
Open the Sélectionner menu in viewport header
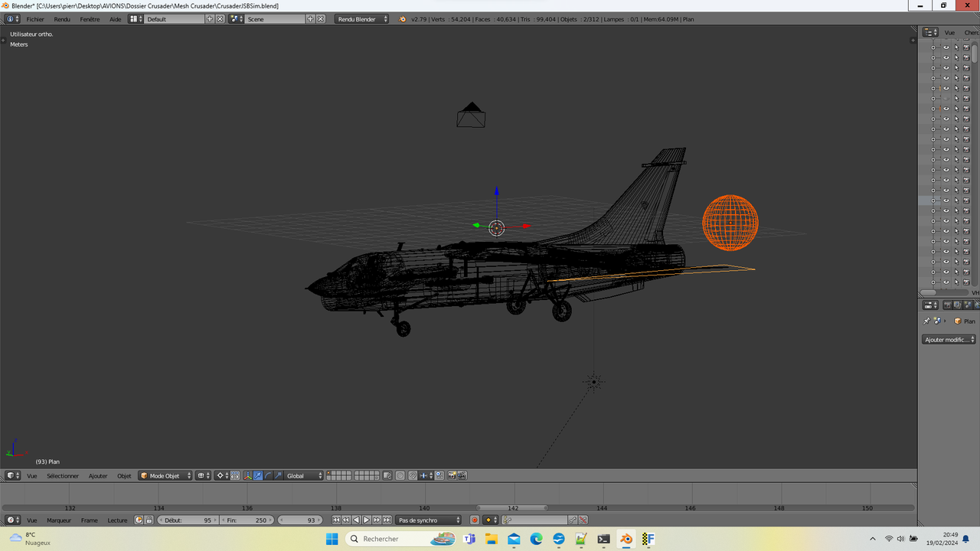(x=63, y=475)
